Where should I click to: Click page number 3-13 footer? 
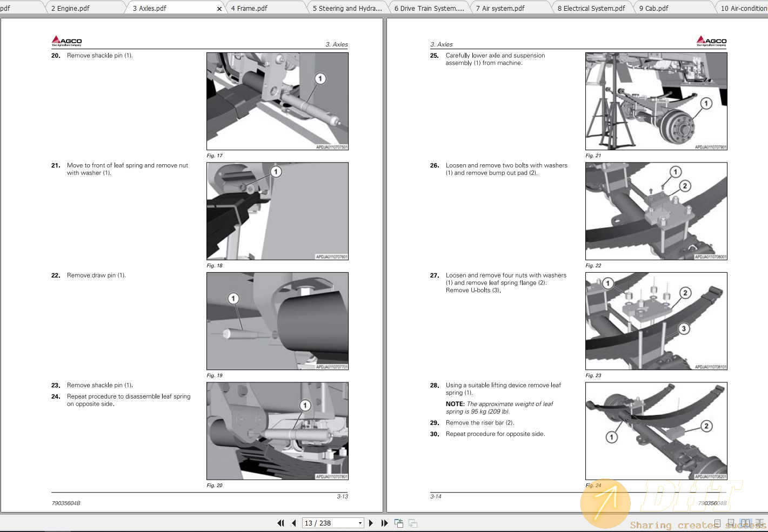tap(343, 496)
